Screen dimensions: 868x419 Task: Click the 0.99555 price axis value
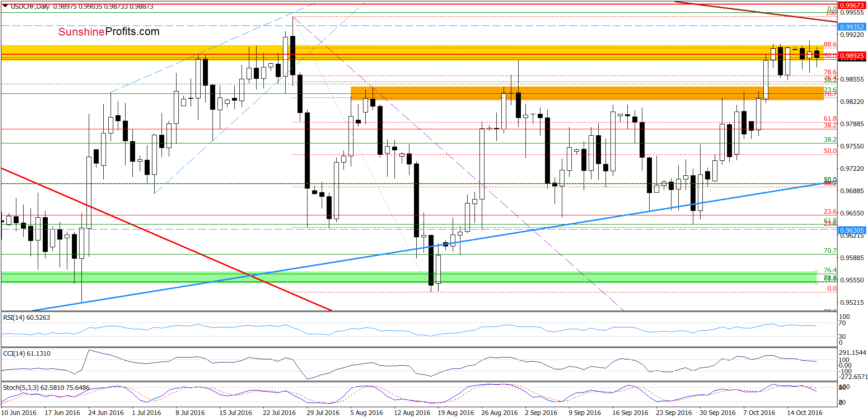click(x=852, y=13)
